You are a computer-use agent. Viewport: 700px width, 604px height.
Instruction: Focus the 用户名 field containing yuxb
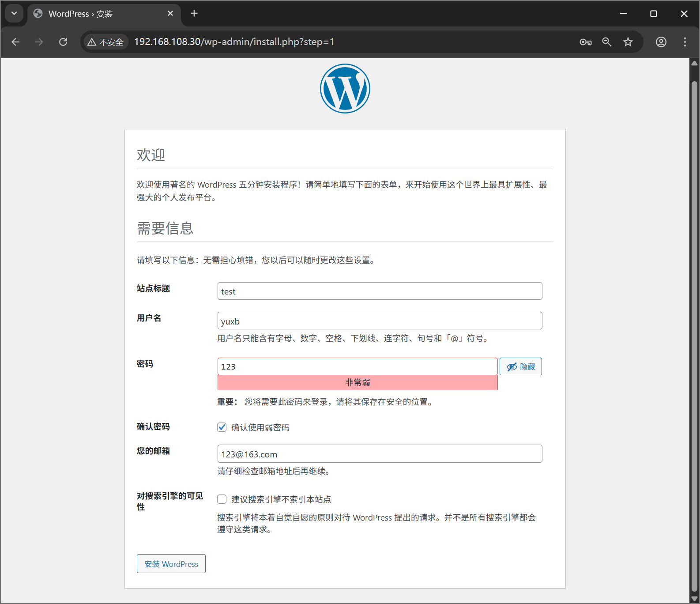380,321
